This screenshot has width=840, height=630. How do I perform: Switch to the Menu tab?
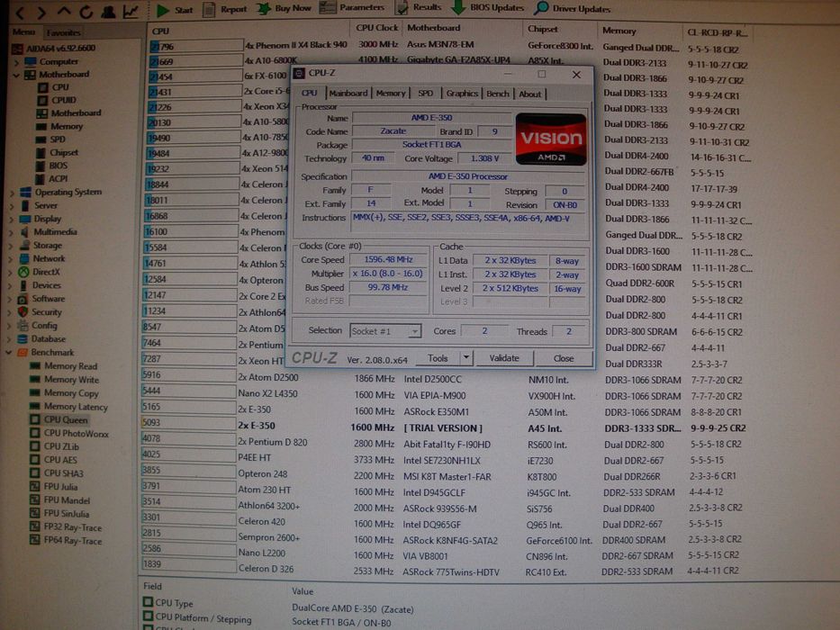point(24,32)
